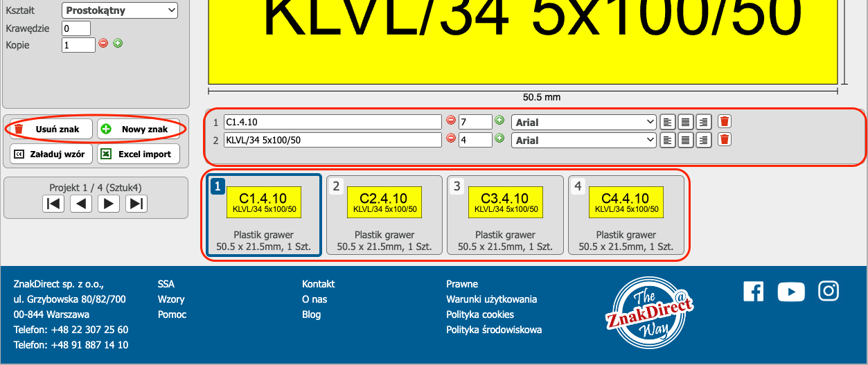Open the YouTube channel icon
This screenshot has height=365, width=868.
coord(791,292)
